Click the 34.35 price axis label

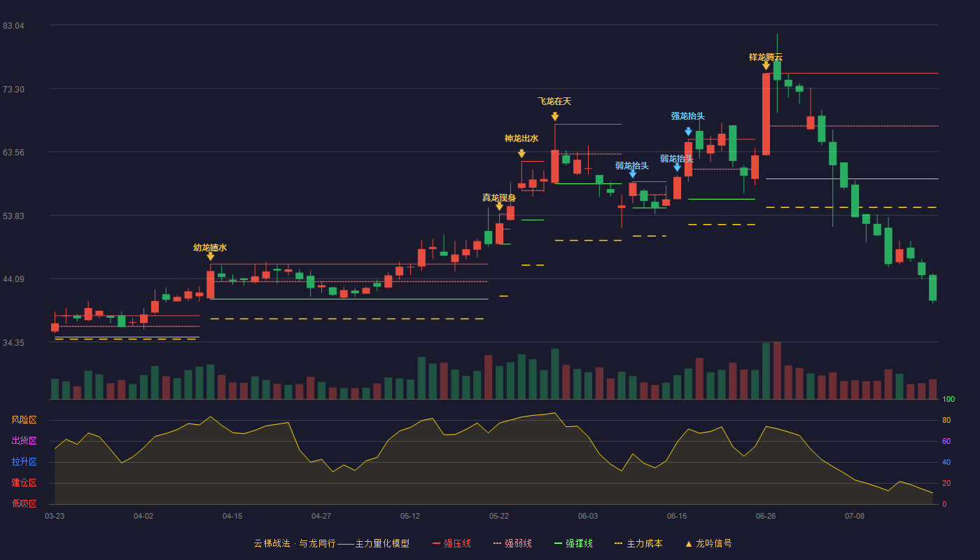coord(13,342)
